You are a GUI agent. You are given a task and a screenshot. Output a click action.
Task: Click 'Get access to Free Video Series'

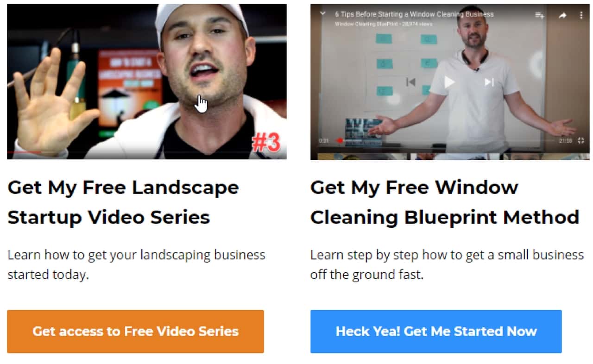tap(135, 332)
